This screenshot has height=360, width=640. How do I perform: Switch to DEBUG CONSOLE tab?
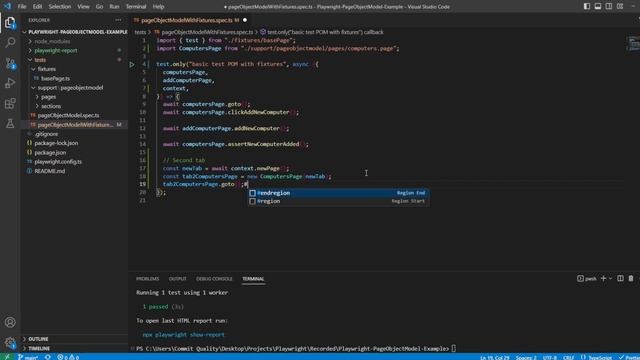[214, 279]
